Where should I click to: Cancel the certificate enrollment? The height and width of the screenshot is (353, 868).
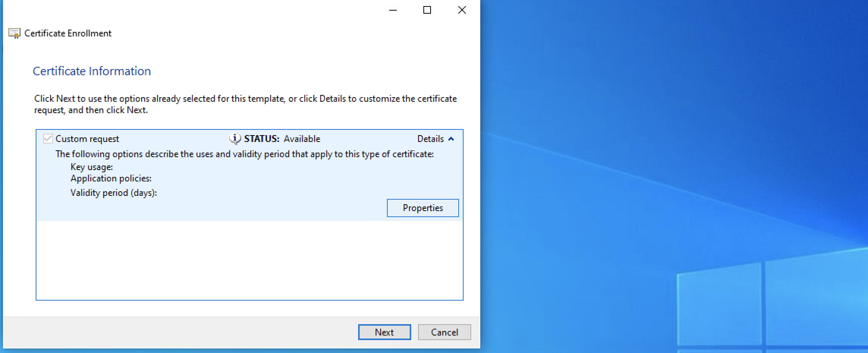click(x=444, y=332)
